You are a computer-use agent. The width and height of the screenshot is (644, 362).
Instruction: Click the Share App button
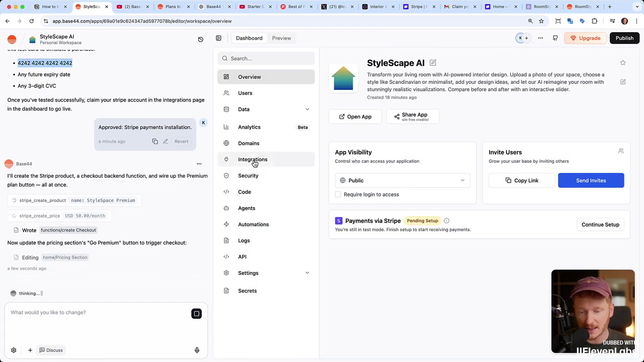tap(413, 117)
